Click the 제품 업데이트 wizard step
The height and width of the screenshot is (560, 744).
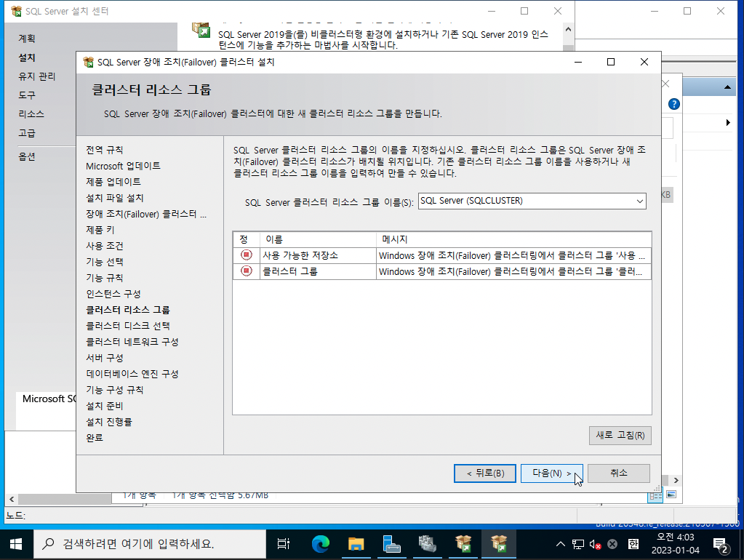click(113, 182)
